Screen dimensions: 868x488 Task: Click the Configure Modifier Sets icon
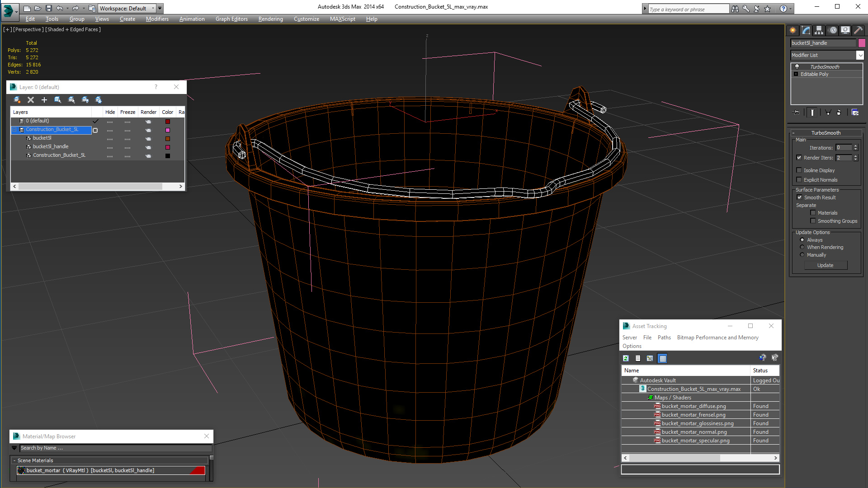855,113
